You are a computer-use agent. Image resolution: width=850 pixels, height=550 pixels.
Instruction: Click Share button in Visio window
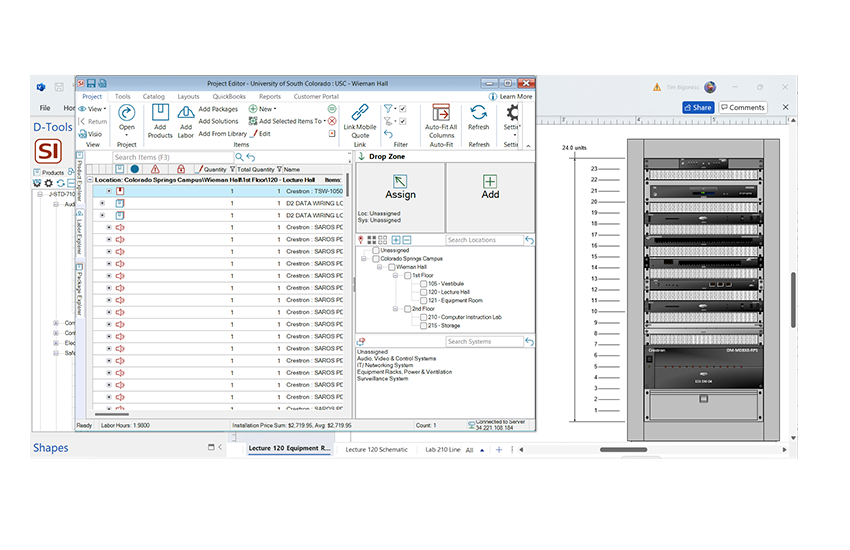tap(698, 107)
